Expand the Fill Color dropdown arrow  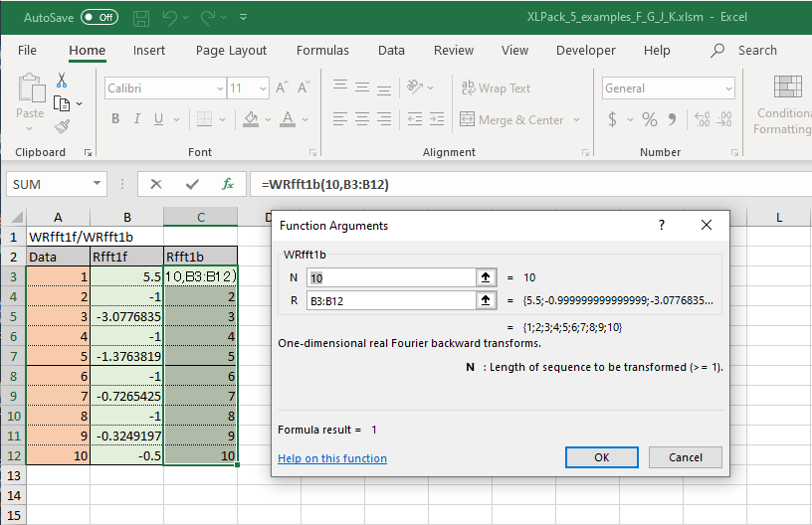[269, 120]
